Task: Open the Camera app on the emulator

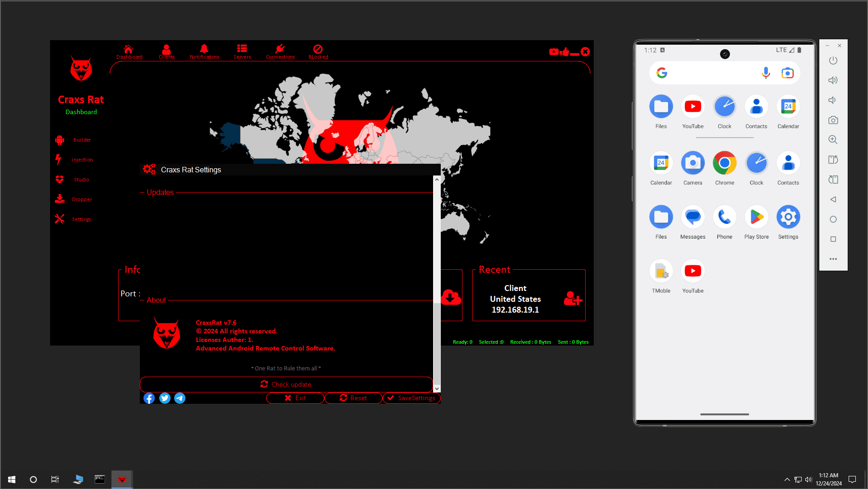Action: tap(693, 168)
